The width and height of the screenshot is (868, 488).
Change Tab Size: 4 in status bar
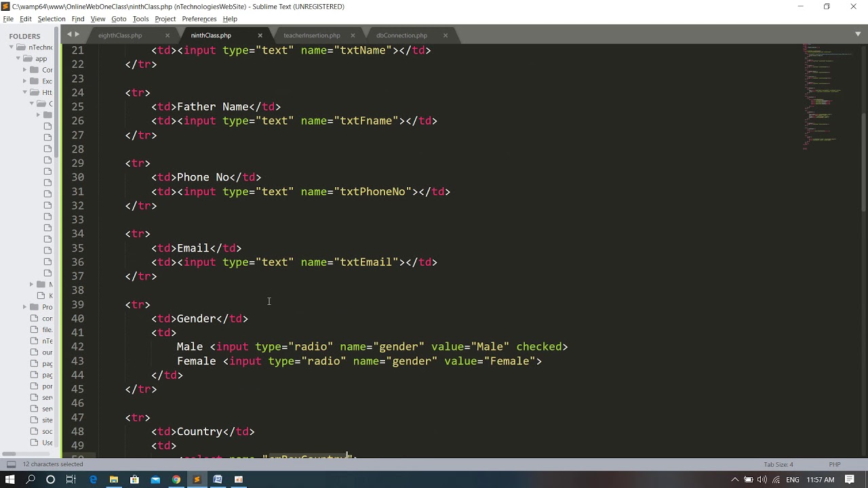[x=778, y=464]
